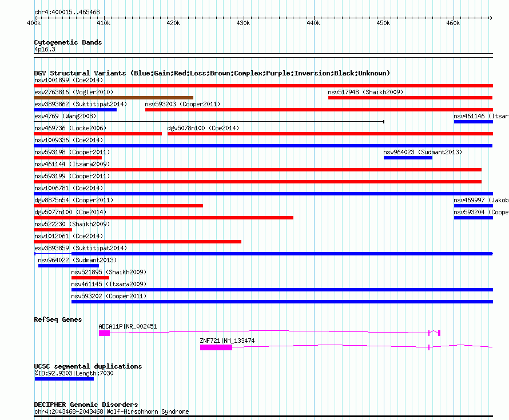Click the red nsv593198 loss bar
The width and height of the screenshot is (509, 420).
click(68, 158)
